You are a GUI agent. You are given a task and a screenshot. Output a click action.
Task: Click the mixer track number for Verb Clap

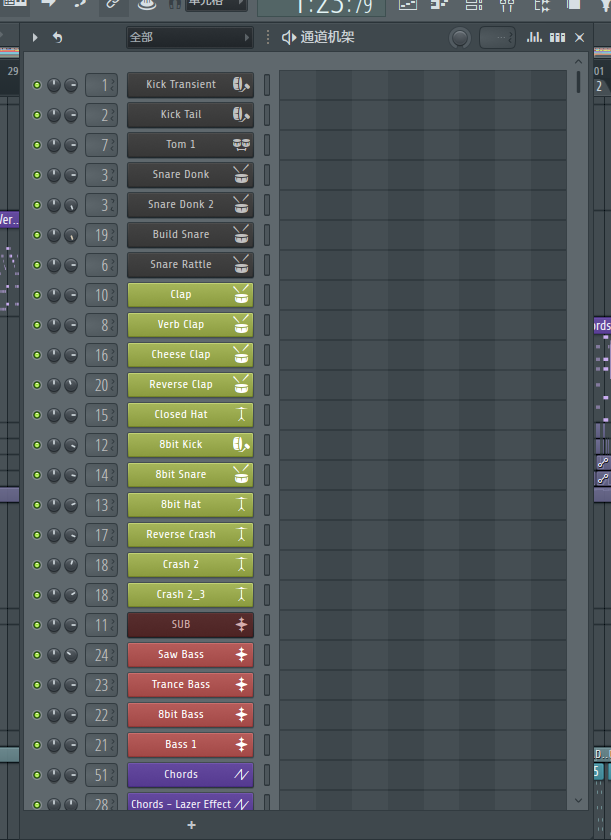click(x=101, y=325)
